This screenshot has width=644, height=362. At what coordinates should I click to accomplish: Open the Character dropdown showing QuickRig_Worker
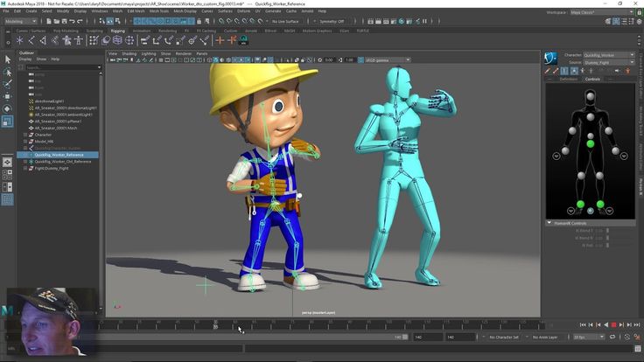point(609,55)
